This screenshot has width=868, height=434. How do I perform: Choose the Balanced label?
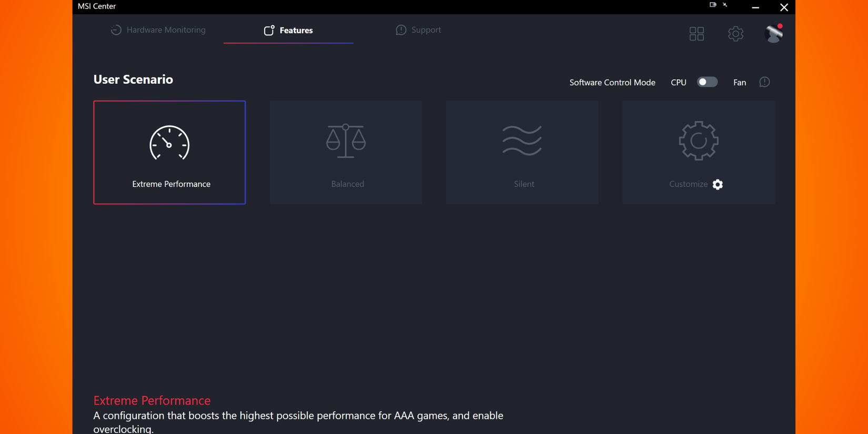pyautogui.click(x=347, y=184)
